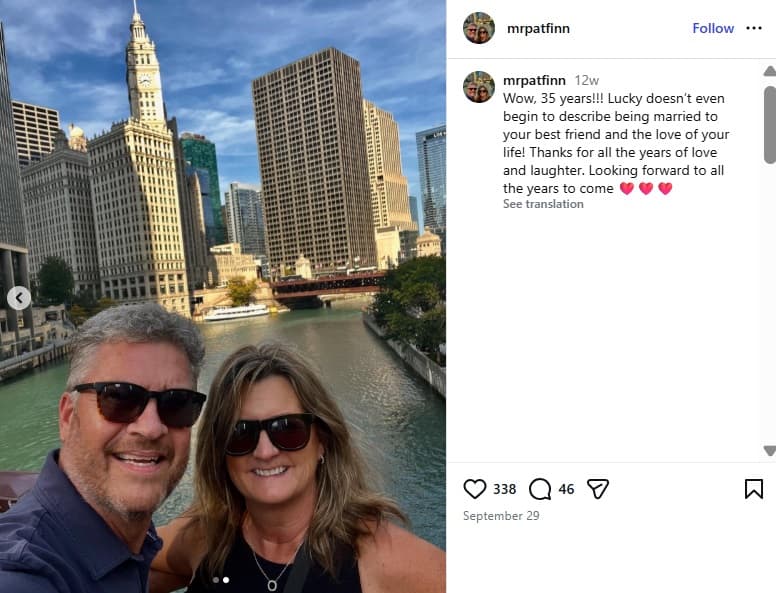
Task: Click the 12w timestamp next to username
Action: point(586,80)
